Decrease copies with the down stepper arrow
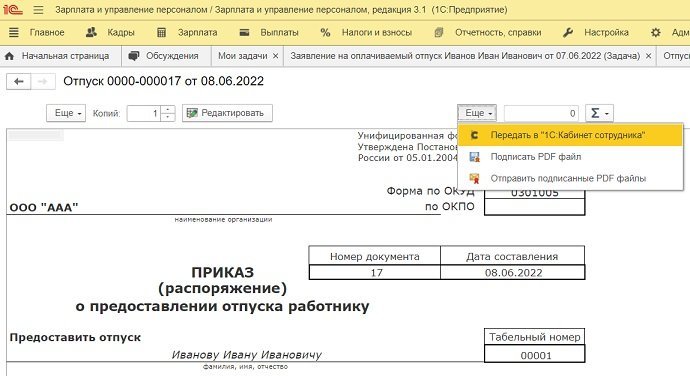The image size is (690, 376). 168,117
